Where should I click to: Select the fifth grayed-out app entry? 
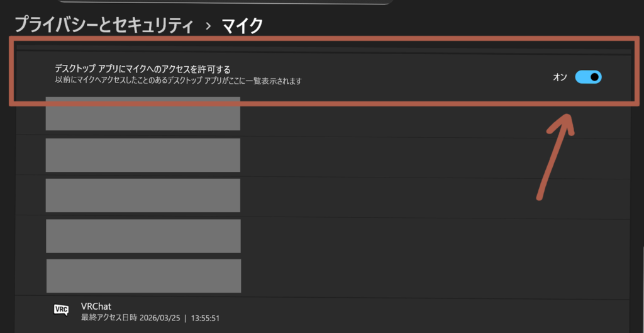[143, 275]
